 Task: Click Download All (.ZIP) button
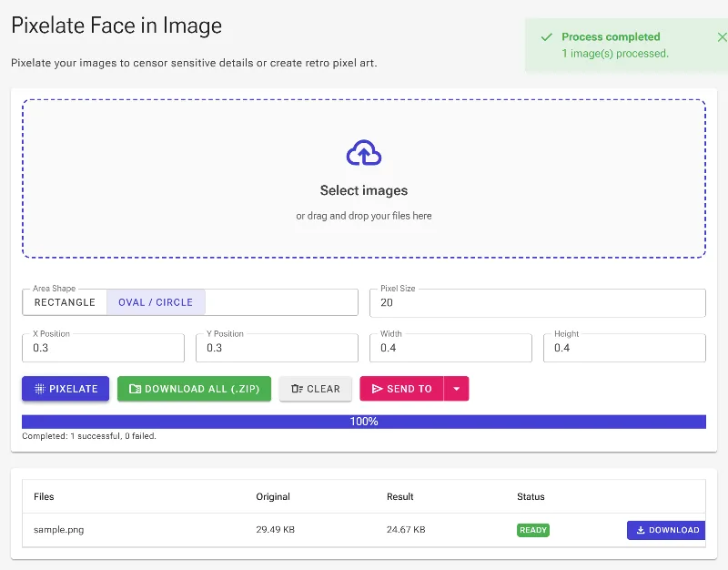194,389
